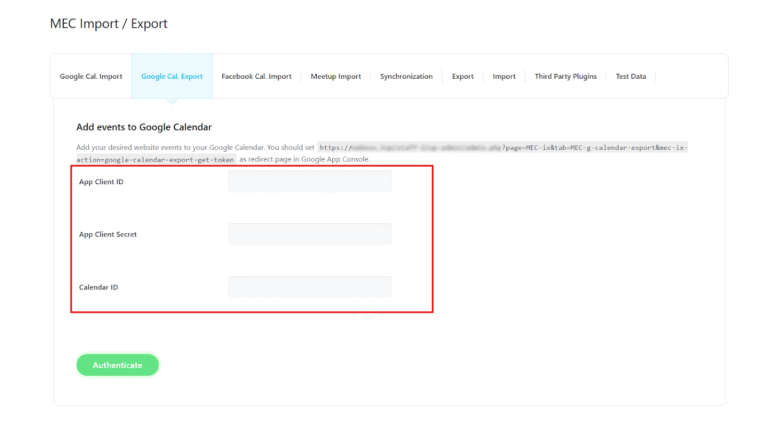This screenshot has width=768, height=431.
Task: Select the Calendar ID text box
Action: point(309,287)
